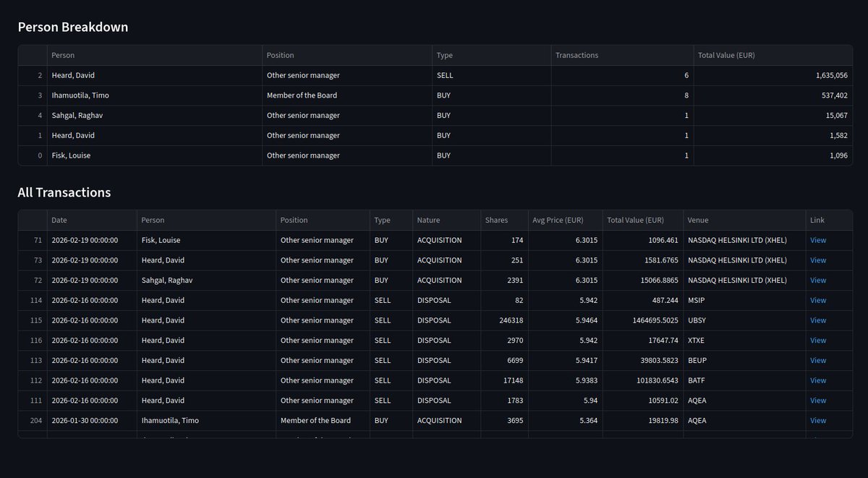Sort All Transactions by Total Value (EUR) header
The image size is (868, 478).
pos(643,221)
